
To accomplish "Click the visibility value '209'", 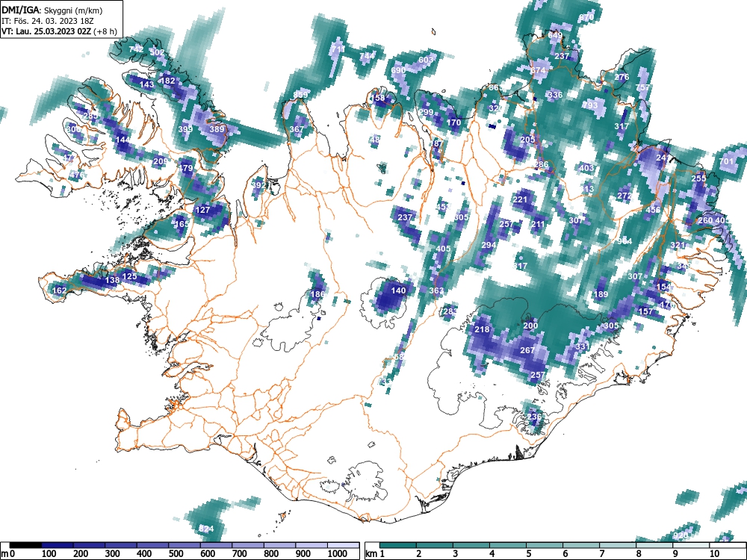I will tap(161, 161).
